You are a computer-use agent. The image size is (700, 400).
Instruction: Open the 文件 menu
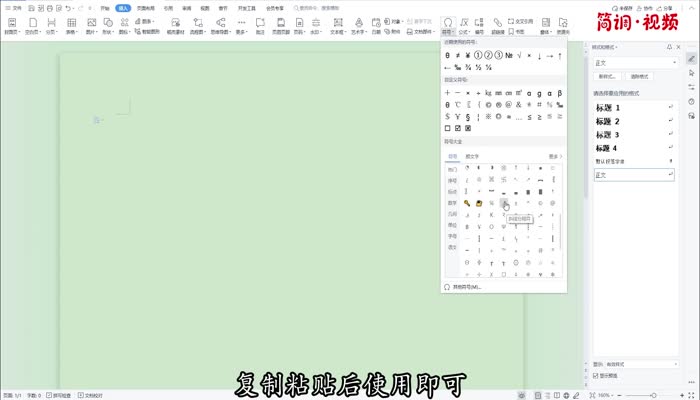[13, 8]
